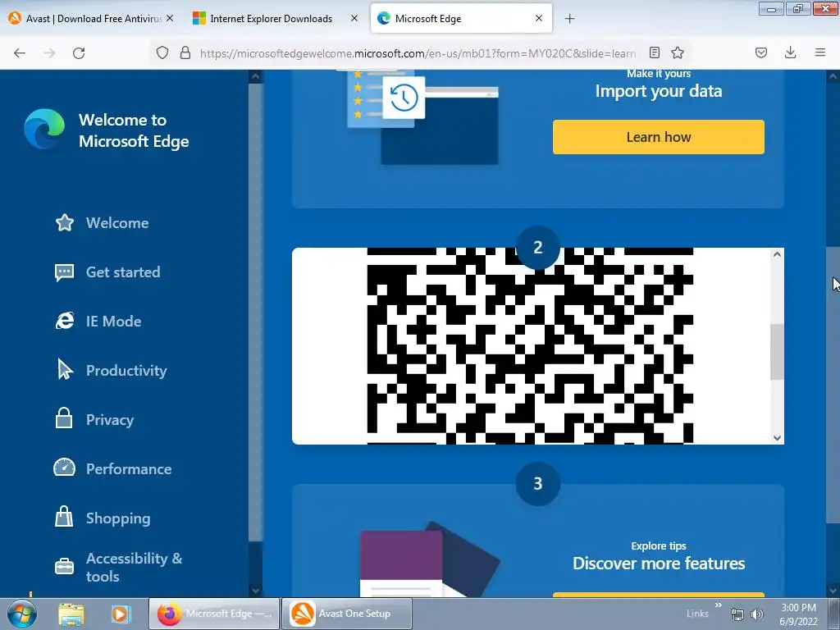Open the Windows Start menu

click(22, 614)
